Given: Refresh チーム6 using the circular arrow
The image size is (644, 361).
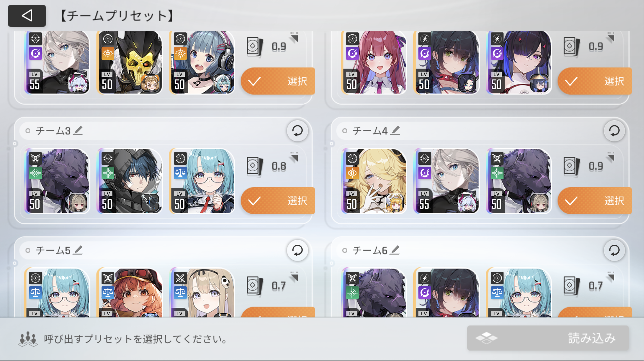Looking at the screenshot, I should click(x=614, y=250).
